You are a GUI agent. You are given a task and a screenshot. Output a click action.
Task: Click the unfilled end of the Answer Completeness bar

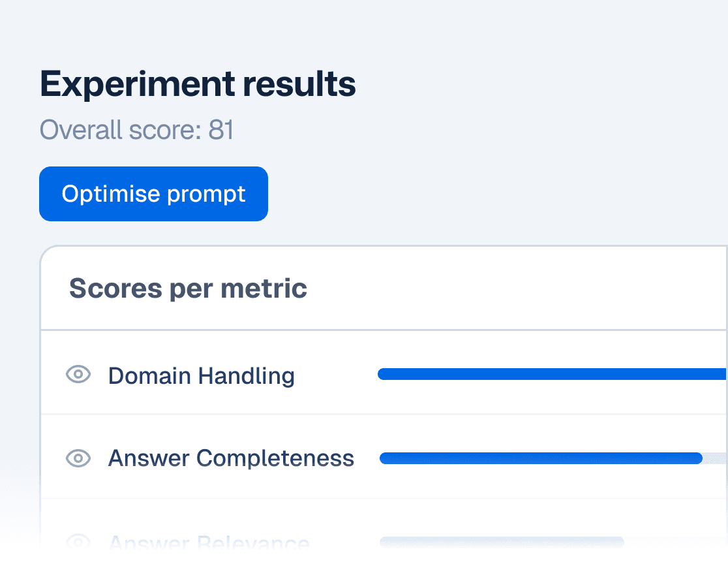point(716,458)
